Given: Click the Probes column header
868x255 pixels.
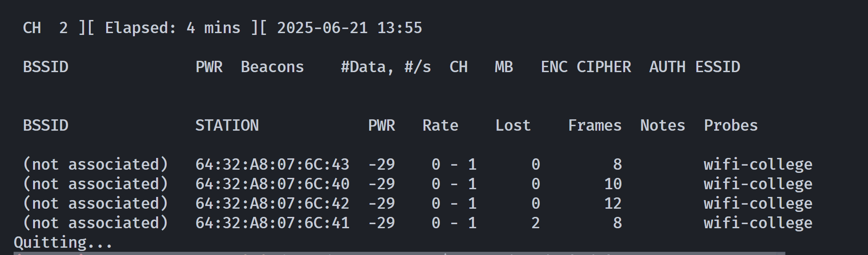Looking at the screenshot, I should [x=731, y=125].
